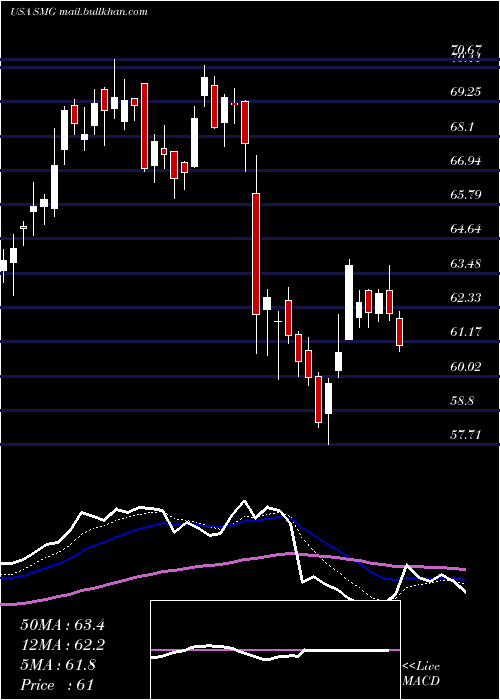Click the 65.79 price label
The width and height of the screenshot is (500, 700).
click(466, 195)
